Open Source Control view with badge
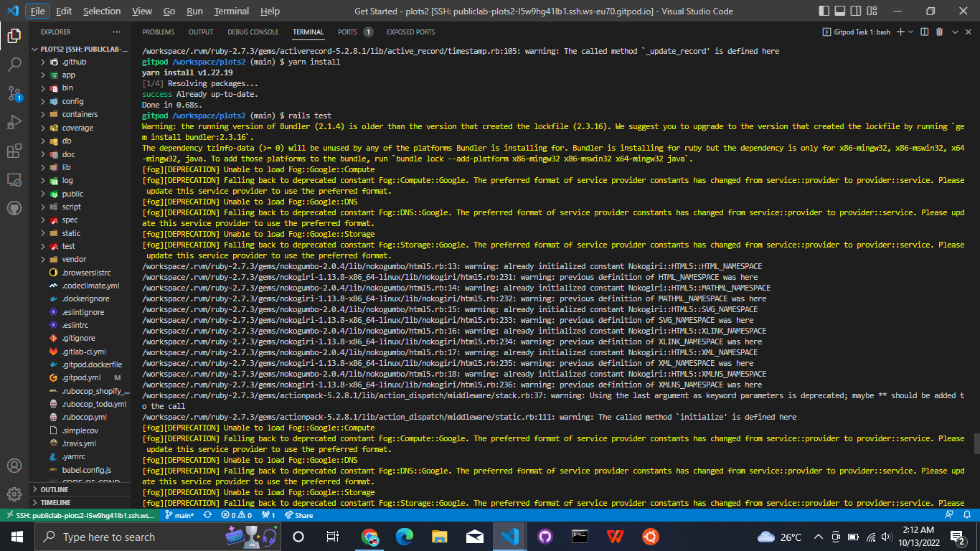The height and width of the screenshot is (551, 980). pyautogui.click(x=14, y=93)
